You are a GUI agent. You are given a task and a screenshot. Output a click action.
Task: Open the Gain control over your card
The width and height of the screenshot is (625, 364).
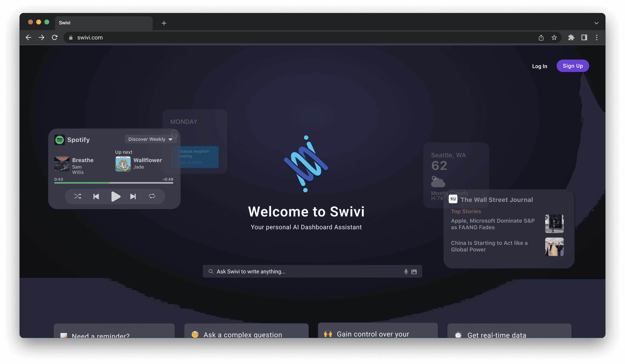(378, 330)
